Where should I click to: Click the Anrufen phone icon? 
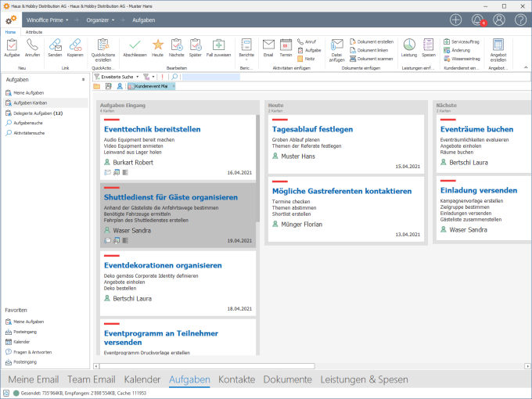pos(33,46)
